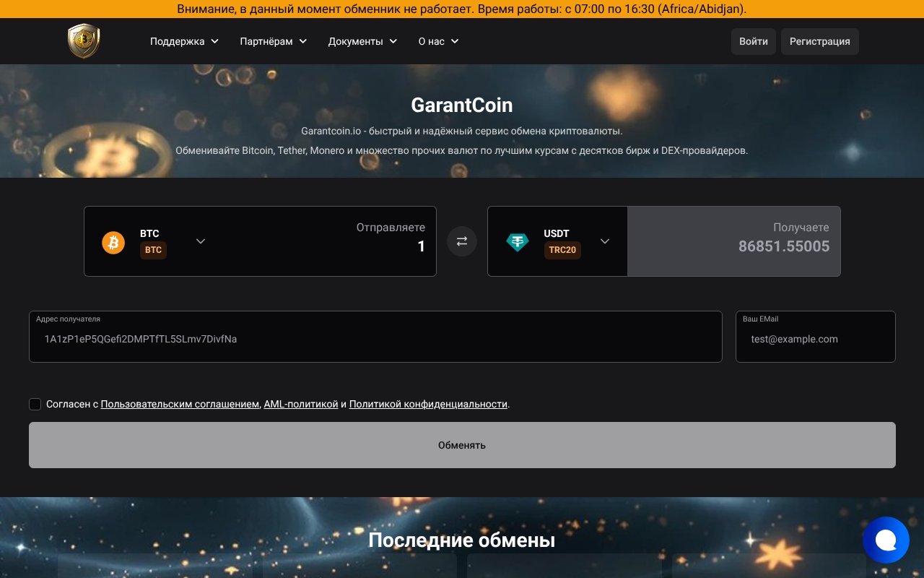Click the Регистрация button
Screen dimensions: 924x578
(x=820, y=41)
